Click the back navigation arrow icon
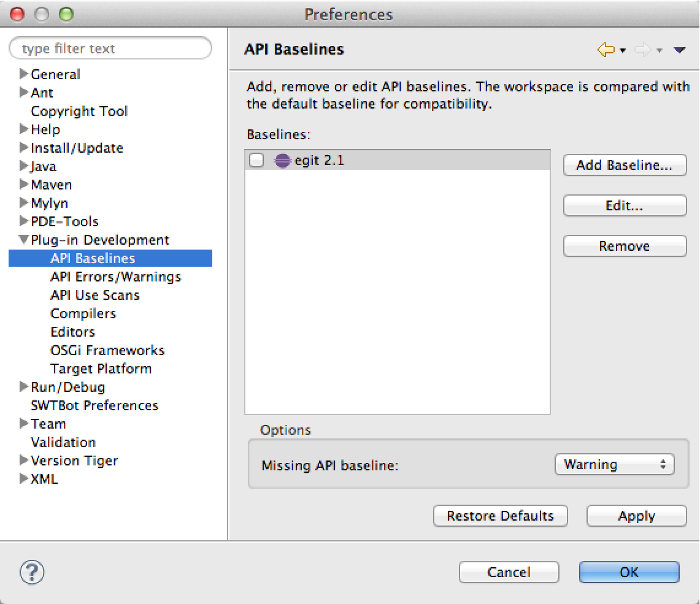 pos(606,50)
